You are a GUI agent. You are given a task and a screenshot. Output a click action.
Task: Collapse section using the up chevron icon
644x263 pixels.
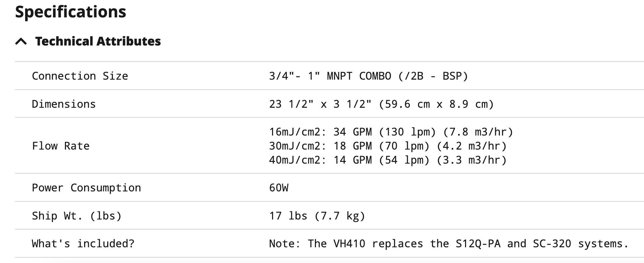pyautogui.click(x=21, y=41)
